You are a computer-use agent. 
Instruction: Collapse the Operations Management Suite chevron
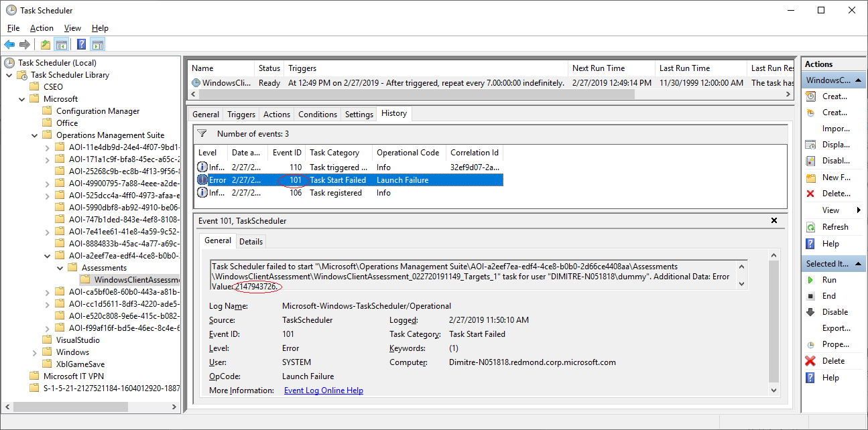click(x=35, y=135)
